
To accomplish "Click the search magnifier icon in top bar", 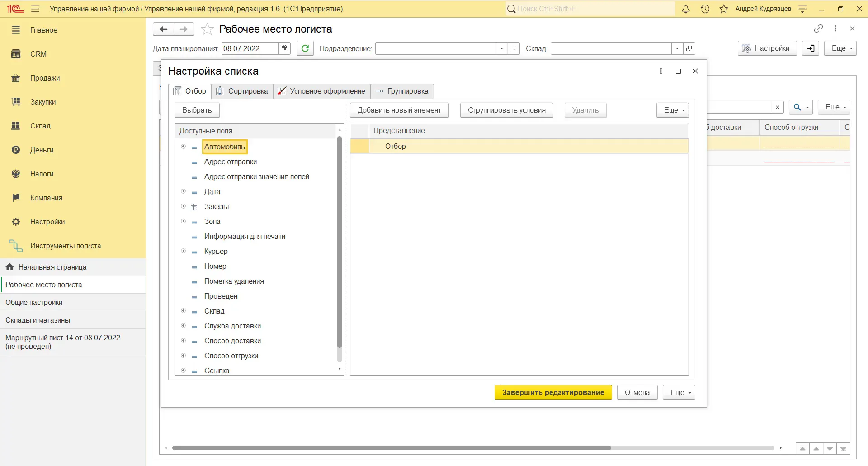I will point(511,9).
